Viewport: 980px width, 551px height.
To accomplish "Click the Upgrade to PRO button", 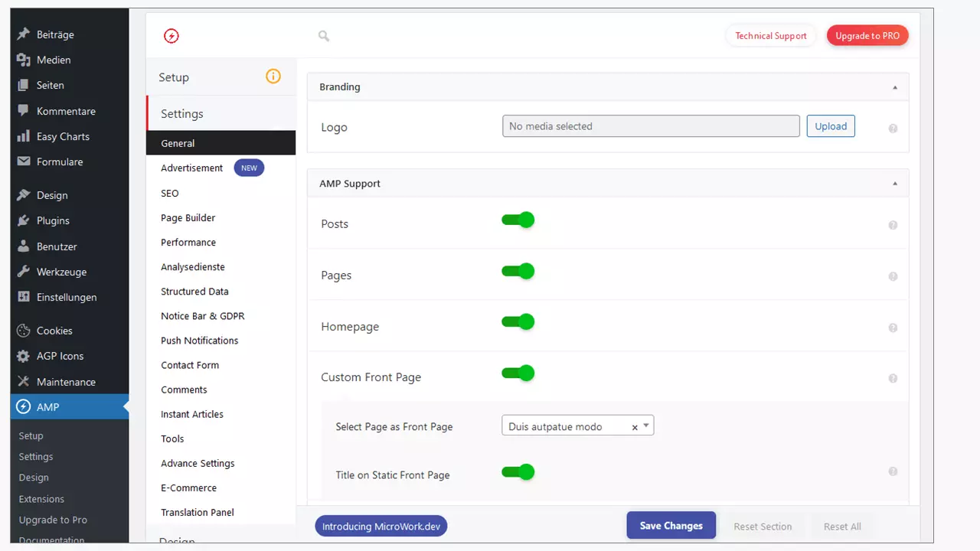I will point(867,36).
